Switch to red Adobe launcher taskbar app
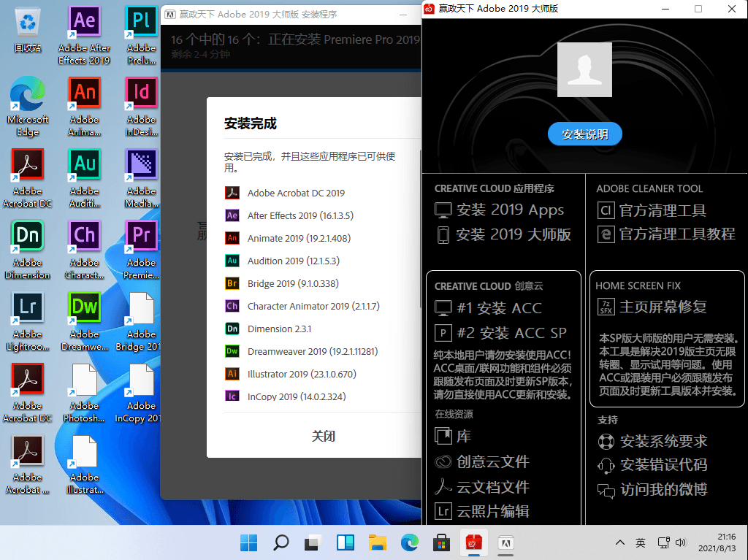748x560 pixels. click(473, 542)
